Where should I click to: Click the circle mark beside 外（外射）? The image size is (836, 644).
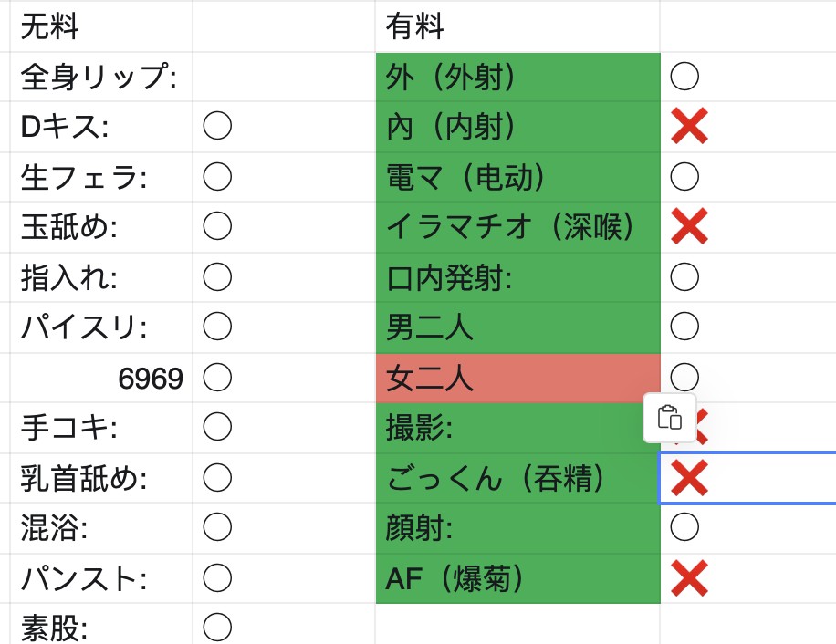pos(684,77)
